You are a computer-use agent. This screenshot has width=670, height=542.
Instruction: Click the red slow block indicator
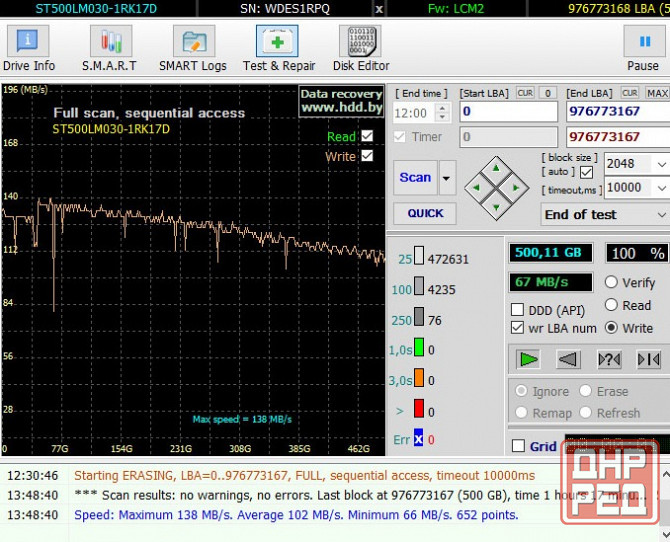pyautogui.click(x=419, y=408)
